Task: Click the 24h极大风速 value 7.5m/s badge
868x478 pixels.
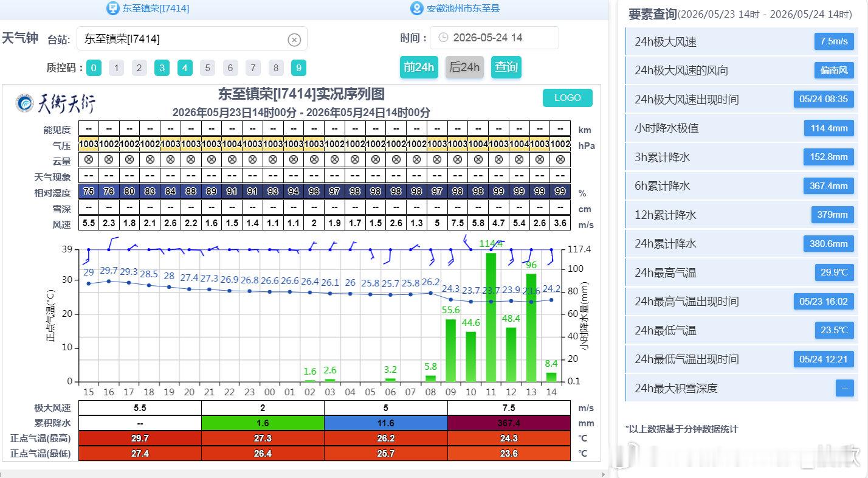Action: [x=834, y=41]
